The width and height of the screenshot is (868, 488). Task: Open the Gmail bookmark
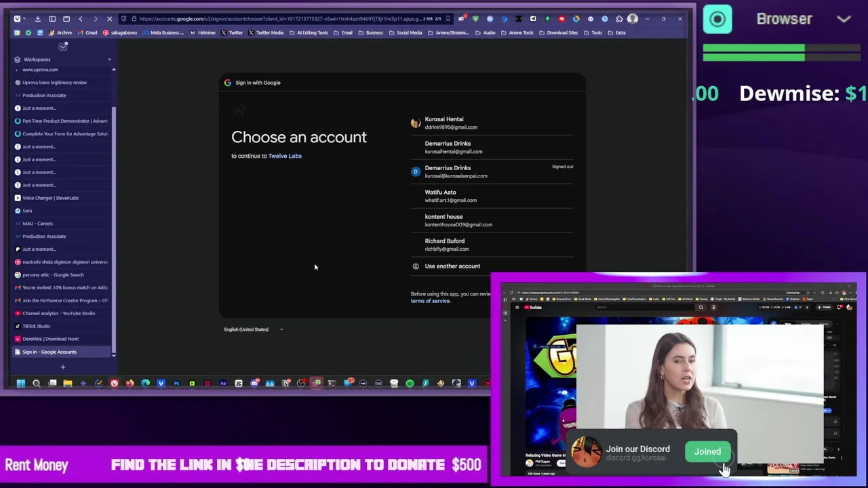click(88, 33)
